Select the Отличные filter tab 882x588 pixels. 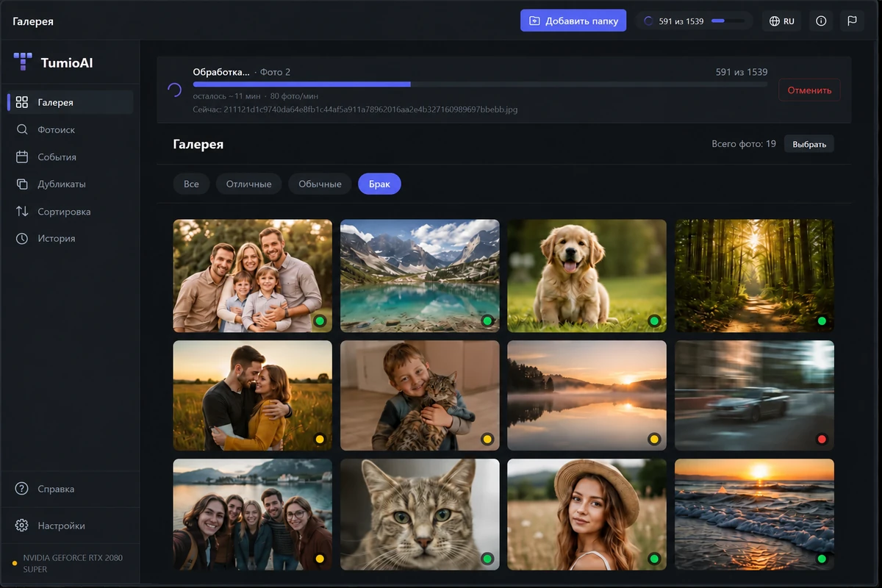[x=248, y=184]
